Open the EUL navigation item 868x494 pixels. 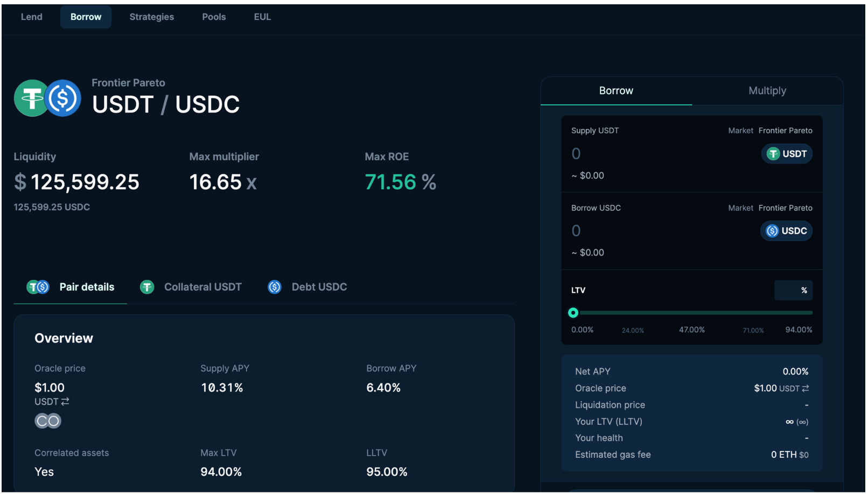(x=262, y=17)
